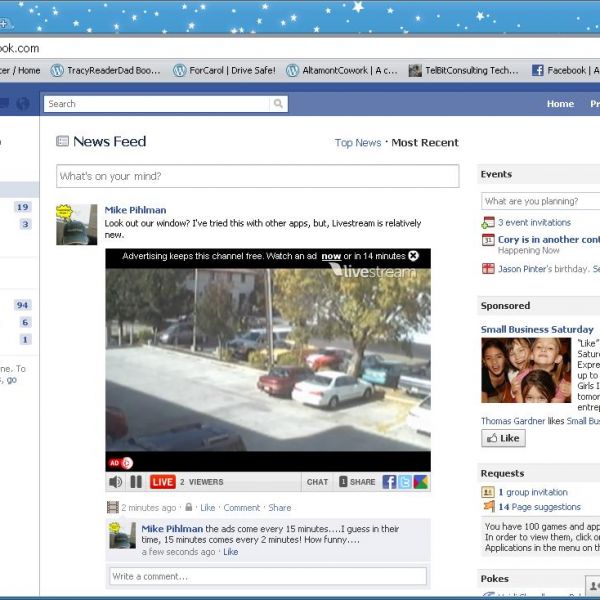Image resolution: width=600 pixels, height=600 pixels.
Task: Select the Most Recent feed tab
Action: pos(425,143)
